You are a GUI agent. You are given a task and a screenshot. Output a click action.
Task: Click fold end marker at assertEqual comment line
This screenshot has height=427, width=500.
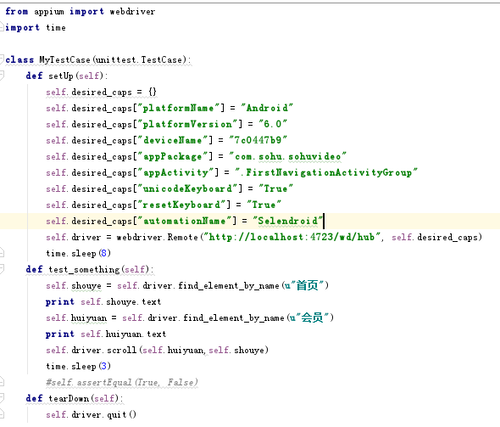[1, 382]
